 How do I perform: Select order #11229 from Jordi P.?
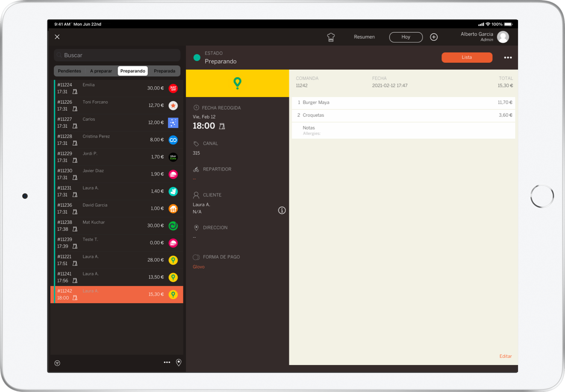point(117,157)
